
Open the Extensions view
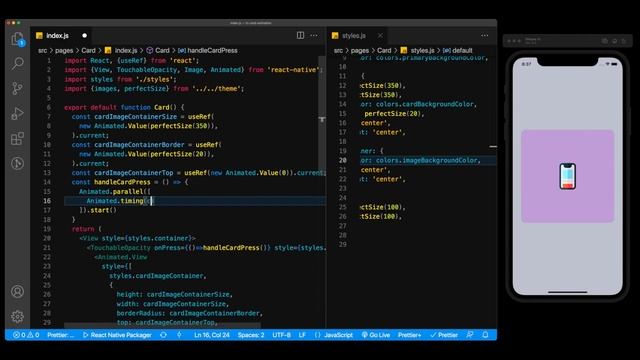[x=17, y=139]
